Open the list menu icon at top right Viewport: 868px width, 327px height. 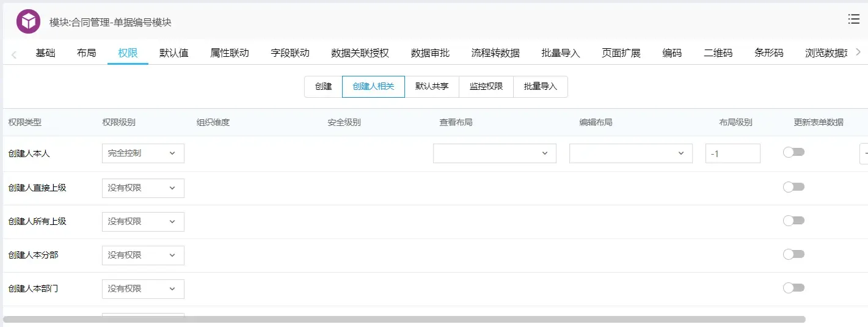(x=854, y=19)
